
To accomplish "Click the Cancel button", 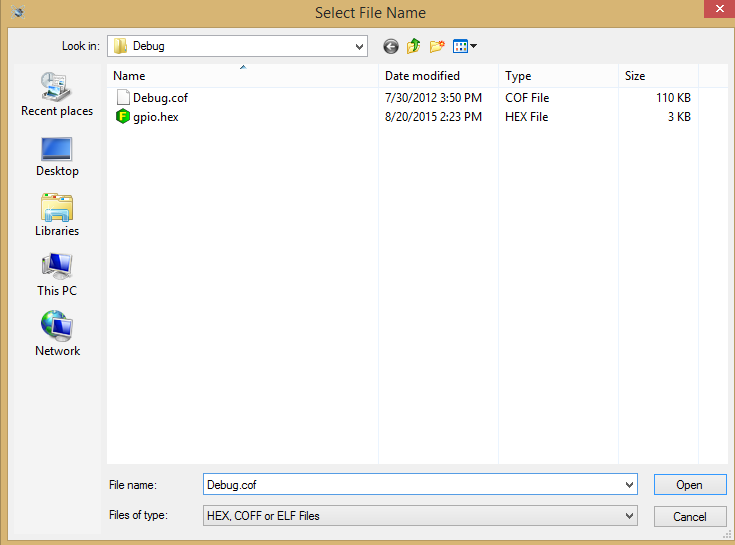I will [x=690, y=516].
